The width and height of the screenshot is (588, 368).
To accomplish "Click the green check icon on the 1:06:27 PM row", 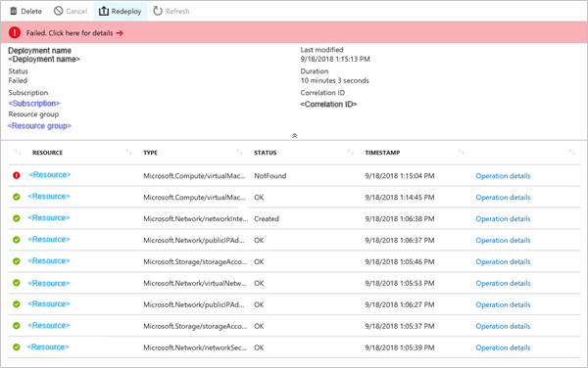I will coord(17,304).
